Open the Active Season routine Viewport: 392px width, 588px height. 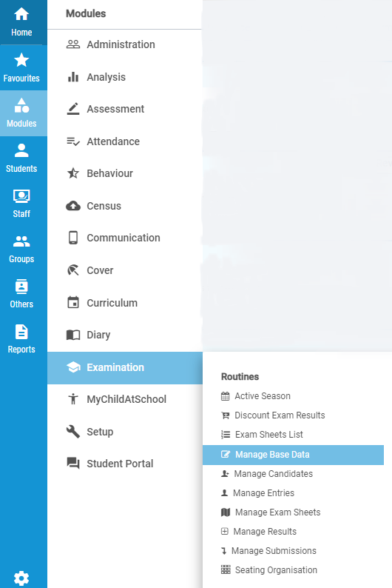[293, 396]
